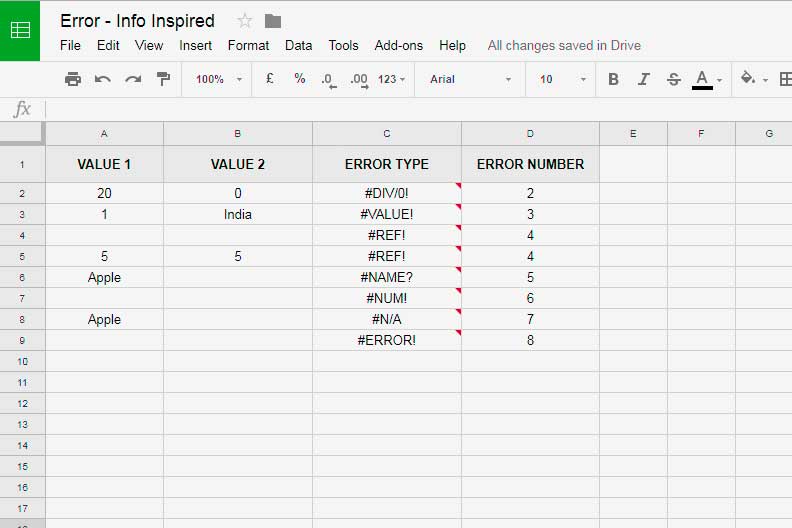
Task: Select the cell with value 20
Action: pos(104,193)
